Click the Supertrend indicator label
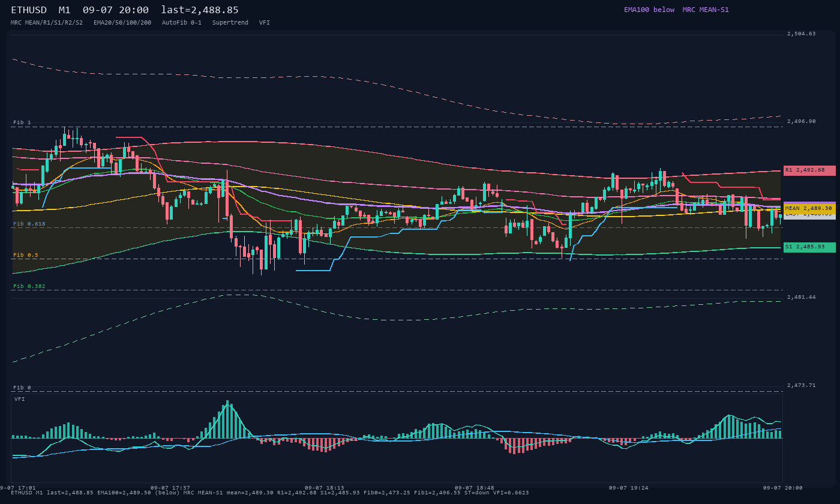Viewport: 840px width, 504px height. [230, 22]
